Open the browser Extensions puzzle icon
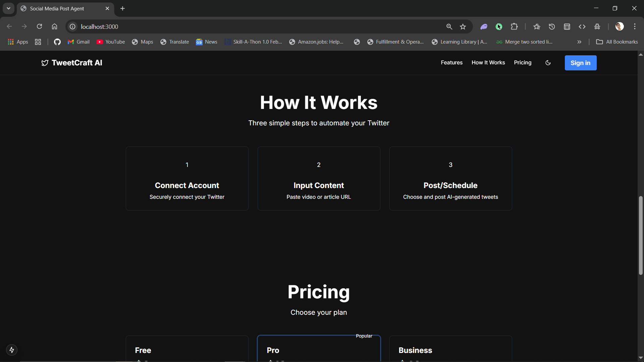The height and width of the screenshot is (362, 644). click(x=514, y=27)
